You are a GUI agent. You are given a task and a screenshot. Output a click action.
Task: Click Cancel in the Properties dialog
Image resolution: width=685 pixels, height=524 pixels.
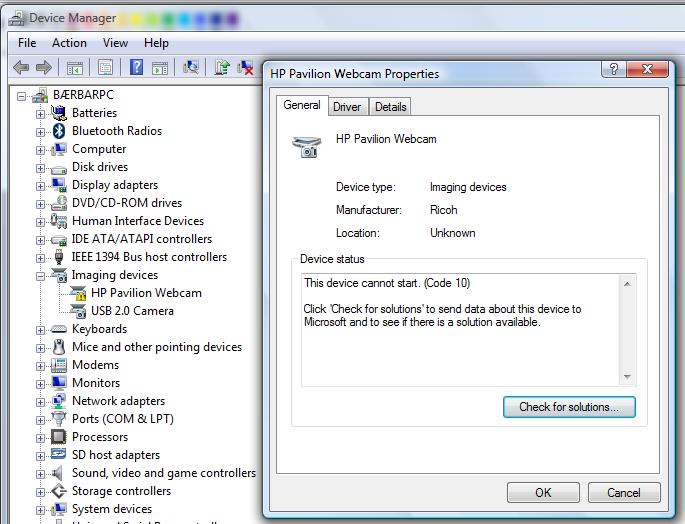click(624, 493)
